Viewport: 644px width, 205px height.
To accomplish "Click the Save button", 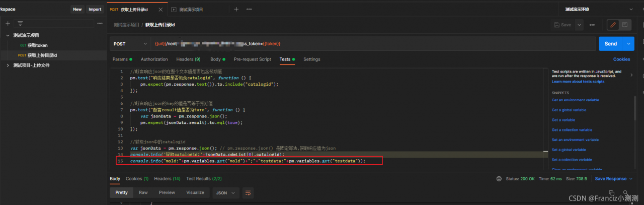I will click(562, 25).
